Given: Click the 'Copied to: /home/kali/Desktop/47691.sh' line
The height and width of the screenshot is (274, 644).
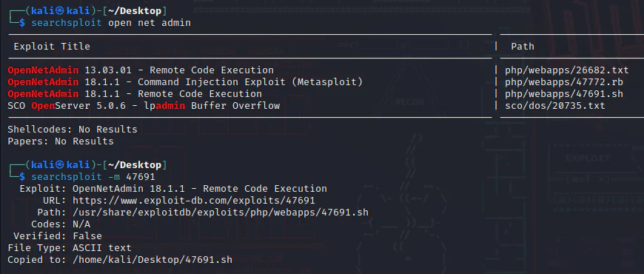Looking at the screenshot, I should point(120,260).
